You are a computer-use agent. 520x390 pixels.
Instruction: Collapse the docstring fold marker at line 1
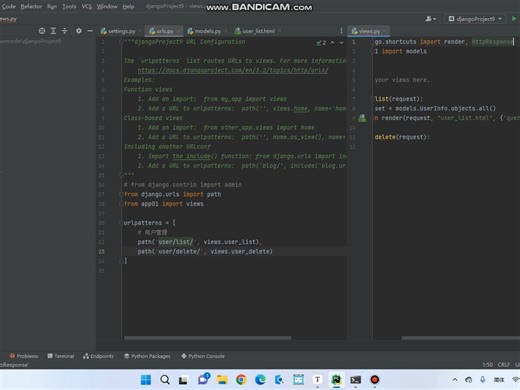(121, 42)
